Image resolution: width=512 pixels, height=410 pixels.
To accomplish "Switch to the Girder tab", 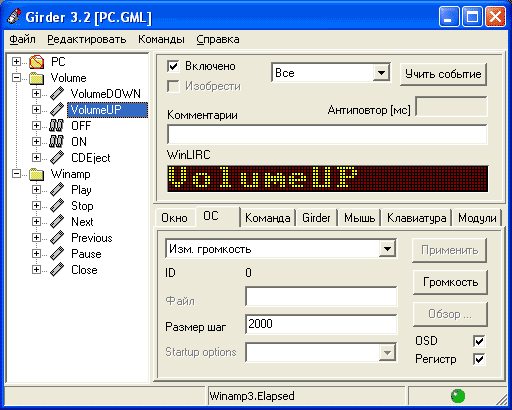I will tap(316, 218).
